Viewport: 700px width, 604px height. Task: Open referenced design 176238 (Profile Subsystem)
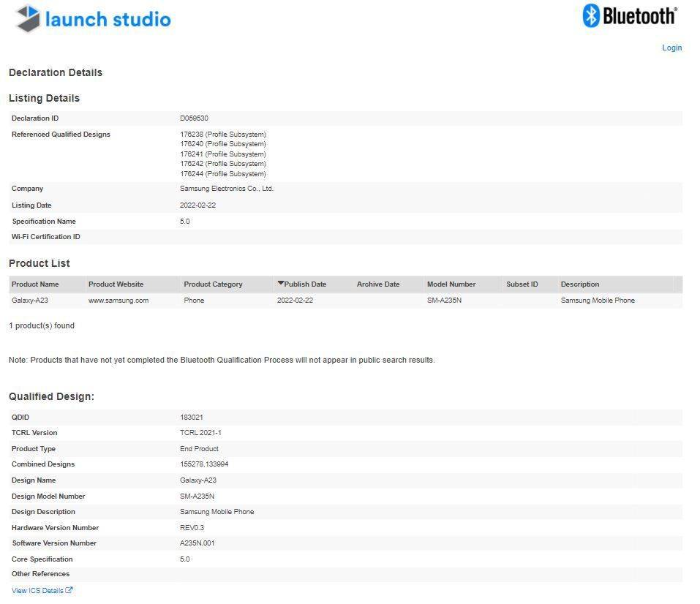pyautogui.click(x=223, y=135)
